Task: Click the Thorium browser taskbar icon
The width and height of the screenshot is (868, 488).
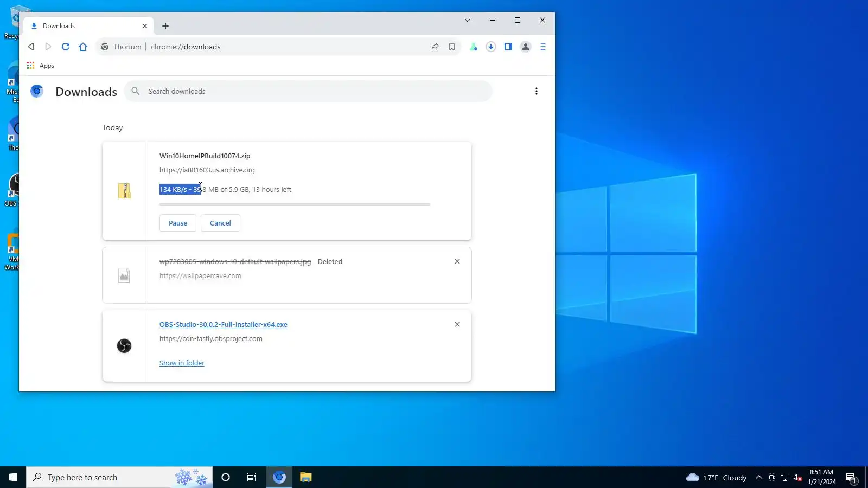Action: click(279, 477)
